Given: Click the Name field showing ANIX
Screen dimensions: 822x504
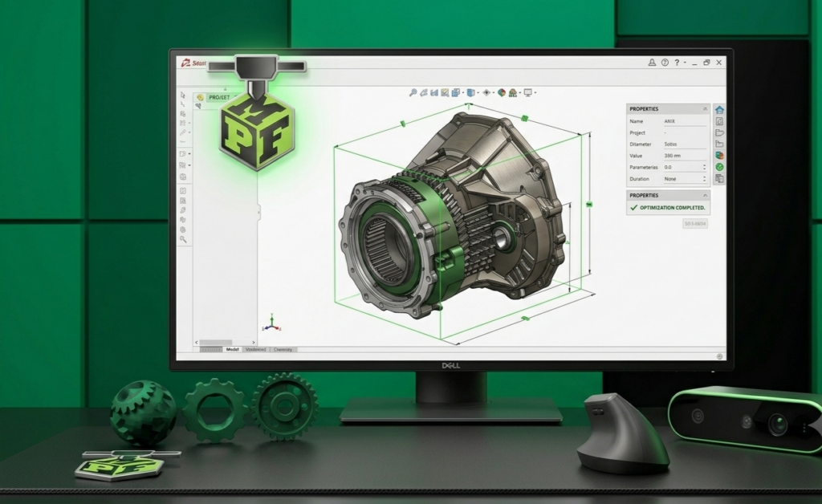Looking at the screenshot, I should [x=686, y=121].
